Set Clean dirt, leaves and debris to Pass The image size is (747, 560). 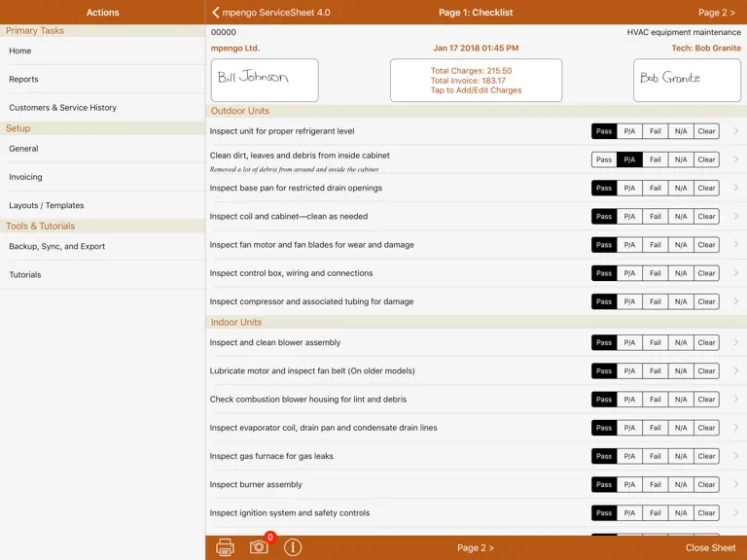tap(604, 159)
